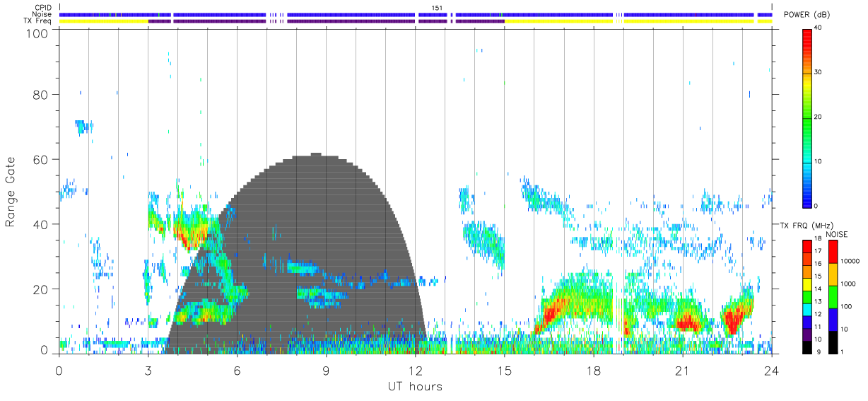The width and height of the screenshot is (868, 401).
Task: Click the "14" TX FRQ legend value
Action: pos(818,289)
